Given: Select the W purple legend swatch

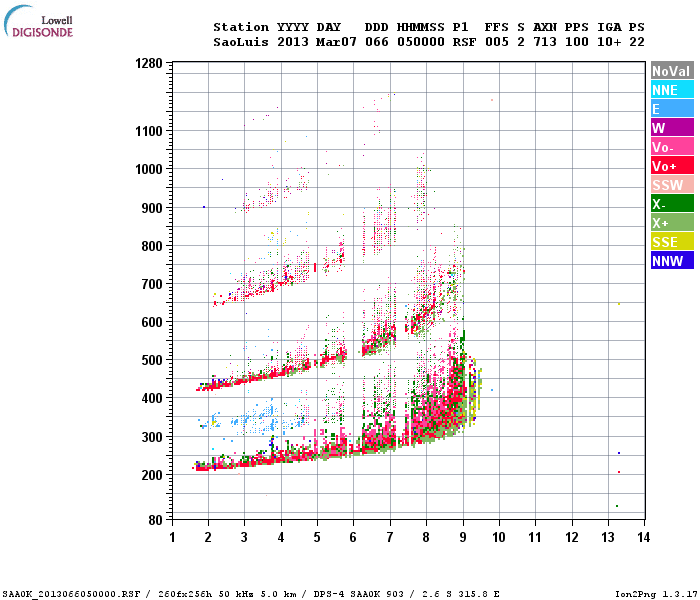Looking at the screenshot, I should (672, 128).
